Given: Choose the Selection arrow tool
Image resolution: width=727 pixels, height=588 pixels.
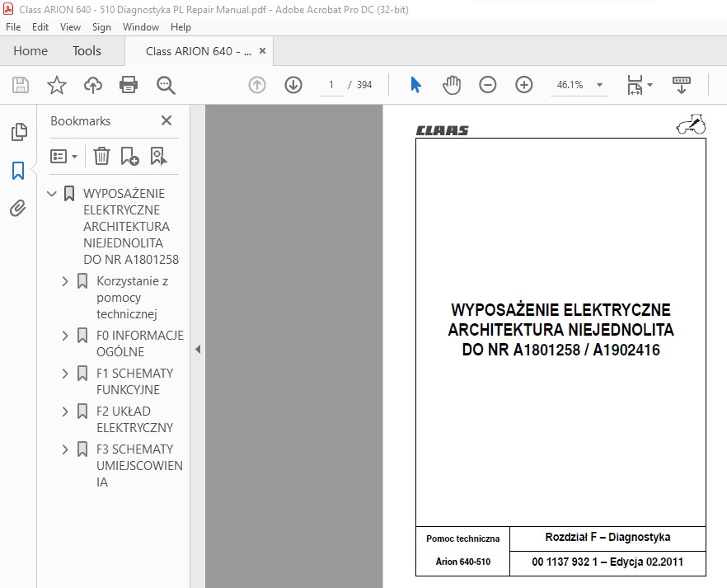Looking at the screenshot, I should tap(416, 85).
